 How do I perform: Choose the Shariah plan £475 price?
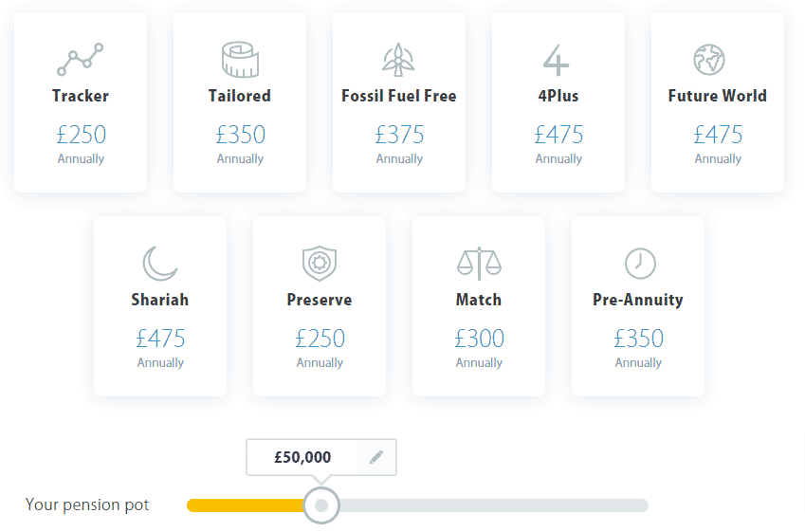(x=160, y=339)
